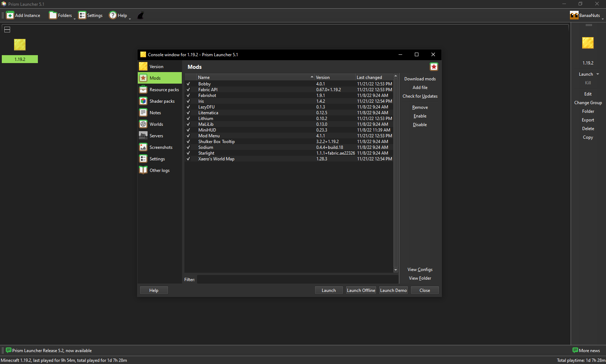The image size is (606, 364).
Task: Open the Shader packs page icon
Action: (x=143, y=101)
